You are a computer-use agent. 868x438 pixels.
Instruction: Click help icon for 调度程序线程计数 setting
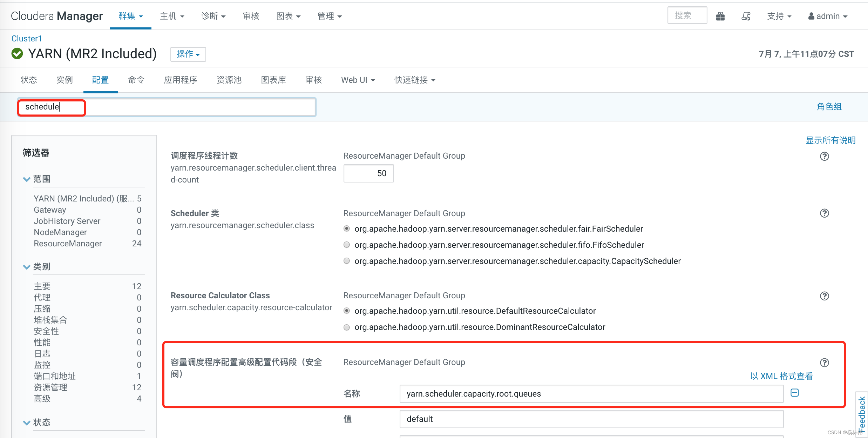(824, 157)
